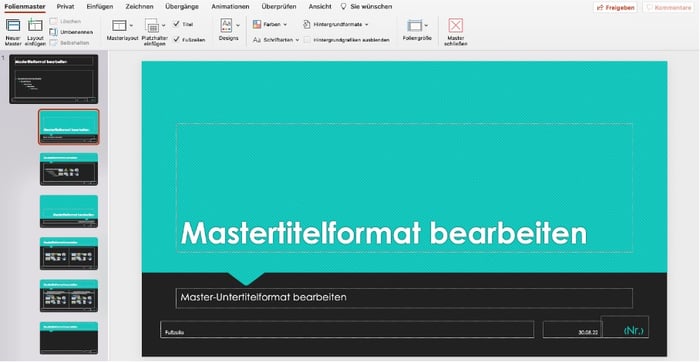This screenshot has height=362, width=700.
Task: Enable Hintergrundgrafiken ausblenden checkbox
Action: (x=307, y=40)
